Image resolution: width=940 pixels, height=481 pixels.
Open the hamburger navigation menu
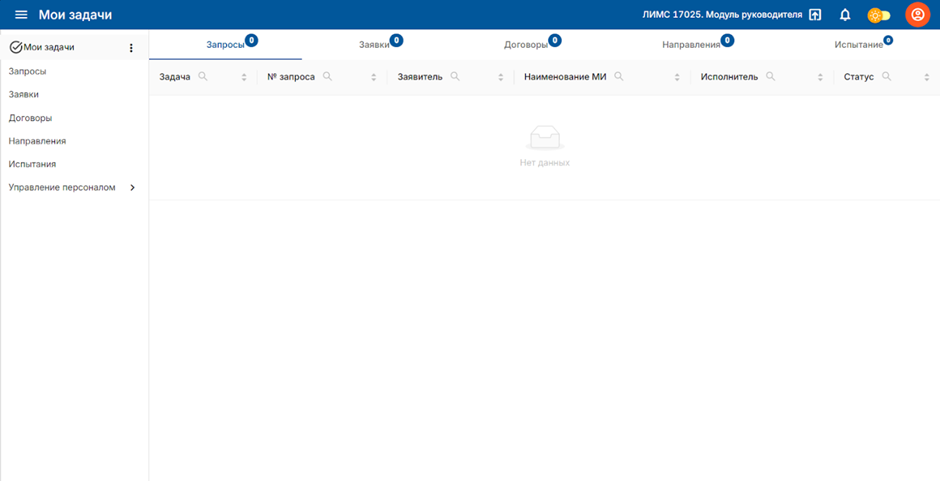[x=21, y=15]
